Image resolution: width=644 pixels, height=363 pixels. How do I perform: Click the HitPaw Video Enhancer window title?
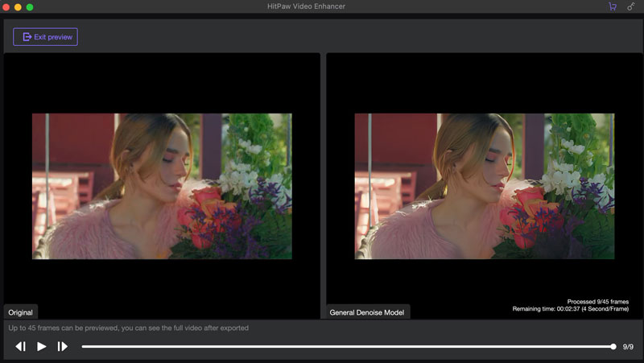tap(322, 6)
